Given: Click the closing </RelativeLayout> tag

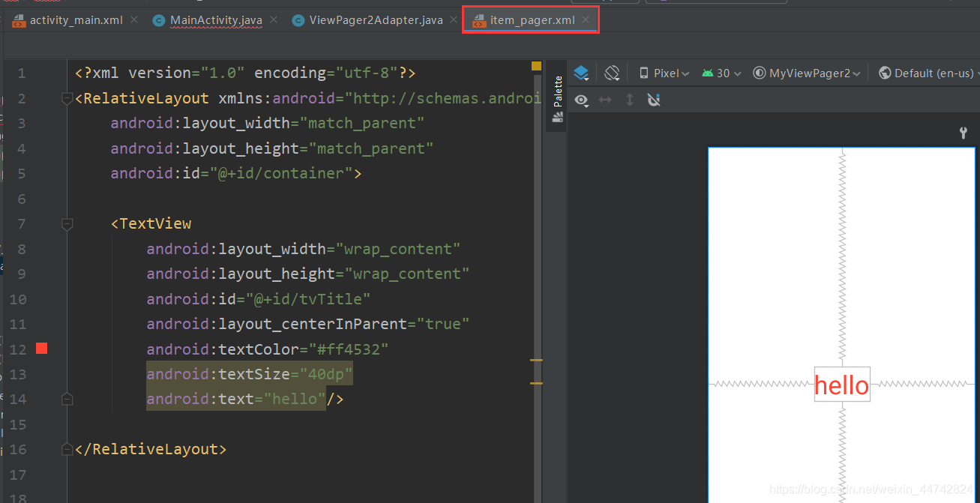Looking at the screenshot, I should pos(151,449).
